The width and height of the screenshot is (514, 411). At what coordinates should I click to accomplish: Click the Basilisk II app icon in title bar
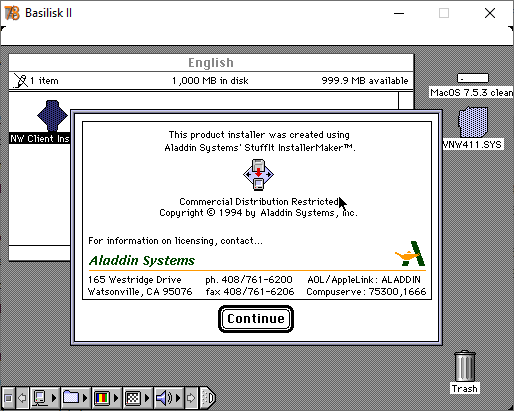12,13
